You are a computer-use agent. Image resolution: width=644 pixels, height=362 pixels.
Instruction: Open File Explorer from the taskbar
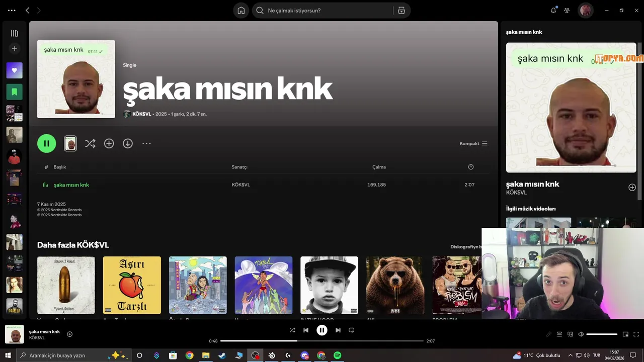pyautogui.click(x=206, y=355)
